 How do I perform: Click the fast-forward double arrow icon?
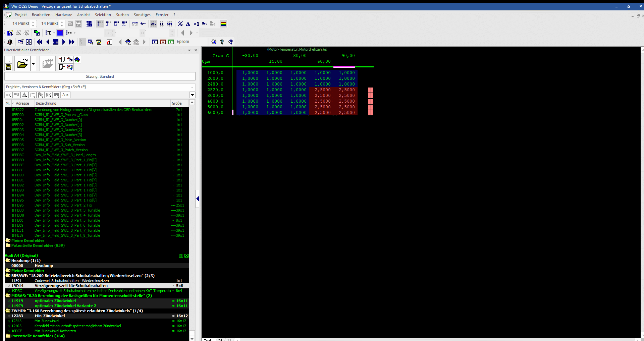tap(72, 42)
